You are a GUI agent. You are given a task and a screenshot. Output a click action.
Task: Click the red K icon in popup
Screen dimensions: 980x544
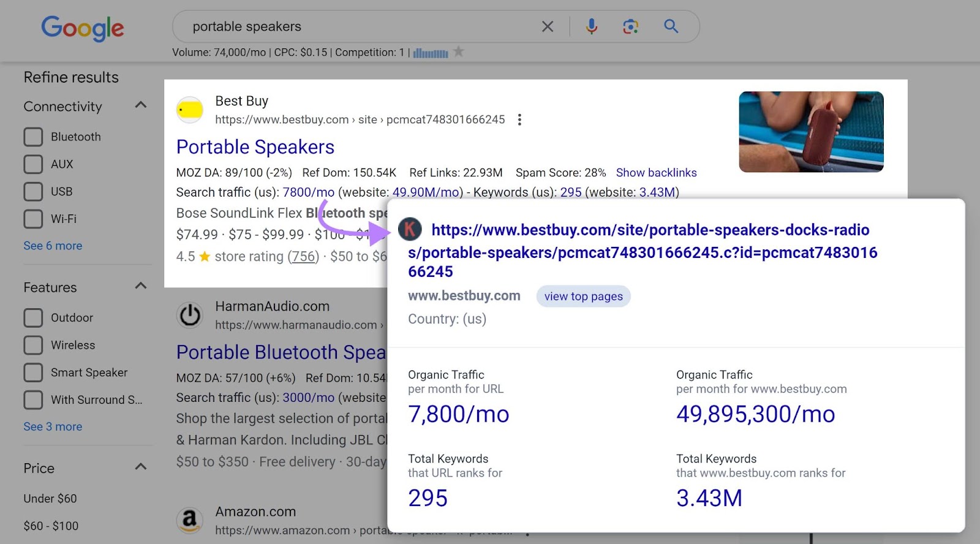tap(410, 230)
